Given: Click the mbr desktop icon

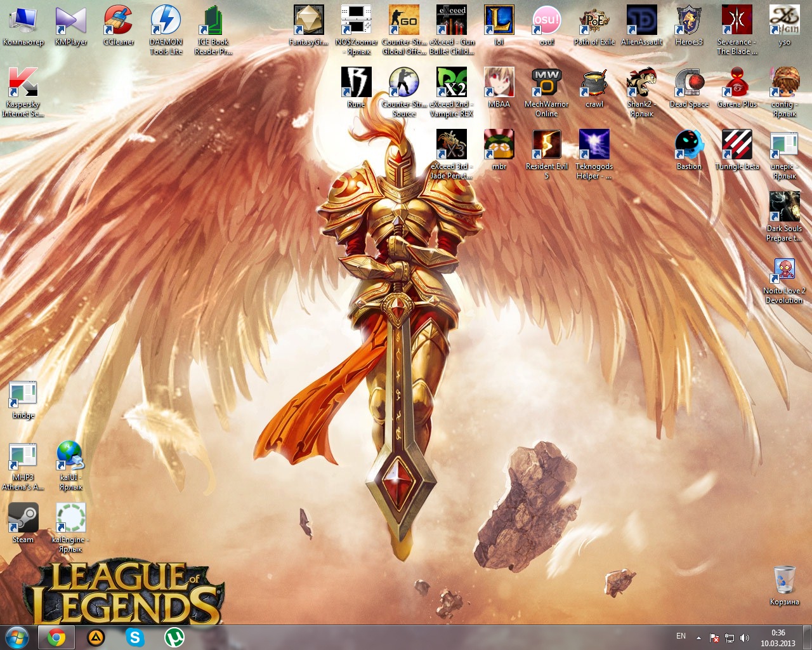Looking at the screenshot, I should [x=499, y=150].
